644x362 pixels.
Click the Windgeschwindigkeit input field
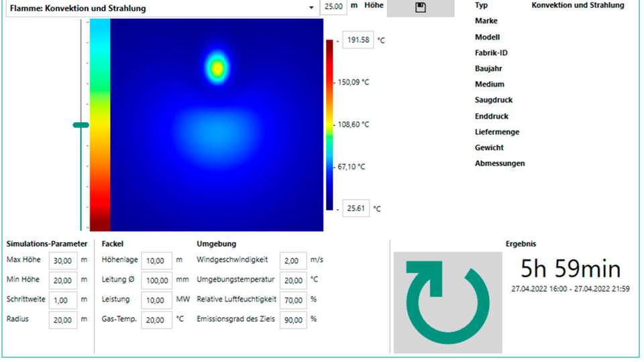click(293, 261)
